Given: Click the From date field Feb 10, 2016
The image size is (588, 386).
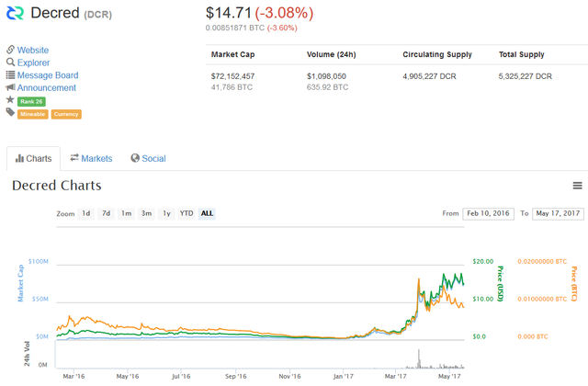Looking at the screenshot, I should pyautogui.click(x=488, y=213).
